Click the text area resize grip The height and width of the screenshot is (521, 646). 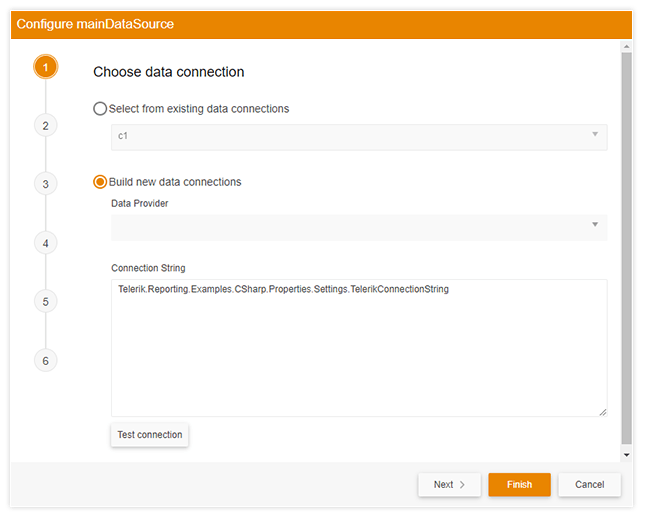[603, 412]
